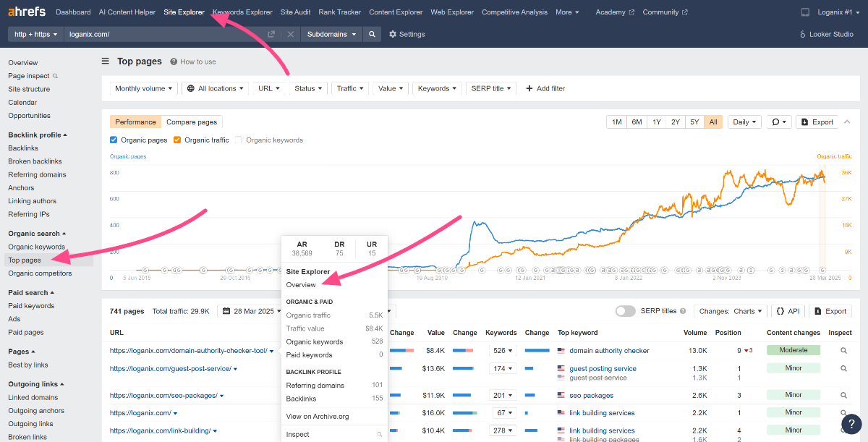
Task: Open Organic competitors in sidebar
Action: point(40,273)
